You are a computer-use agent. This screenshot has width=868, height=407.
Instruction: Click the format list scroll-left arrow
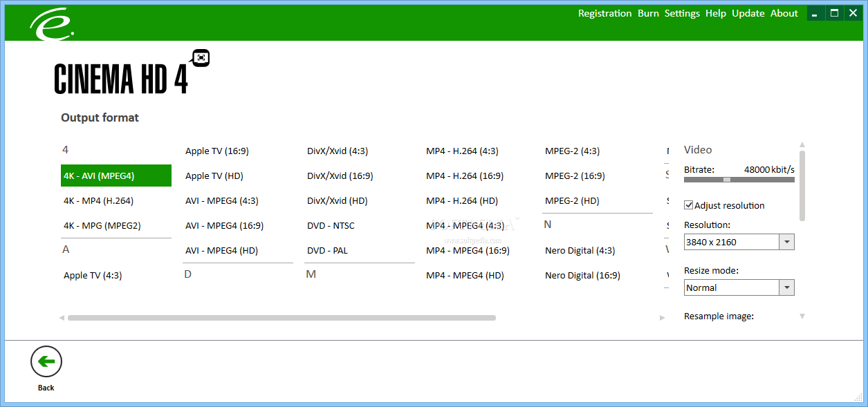point(62,318)
